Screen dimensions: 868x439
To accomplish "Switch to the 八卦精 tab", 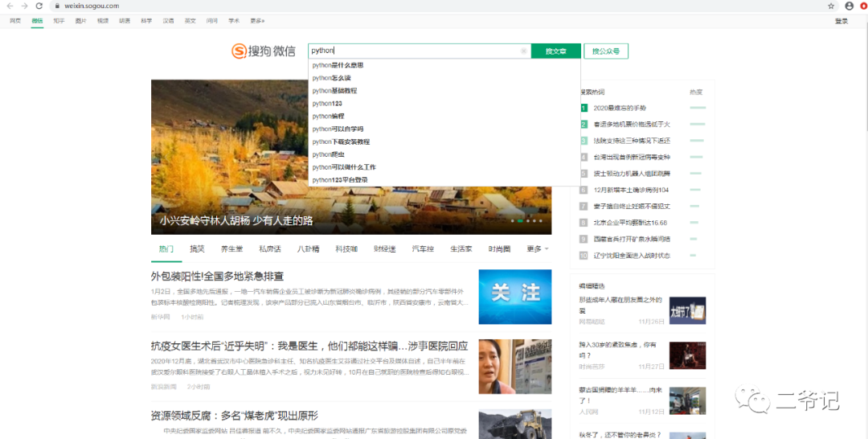I will (309, 249).
